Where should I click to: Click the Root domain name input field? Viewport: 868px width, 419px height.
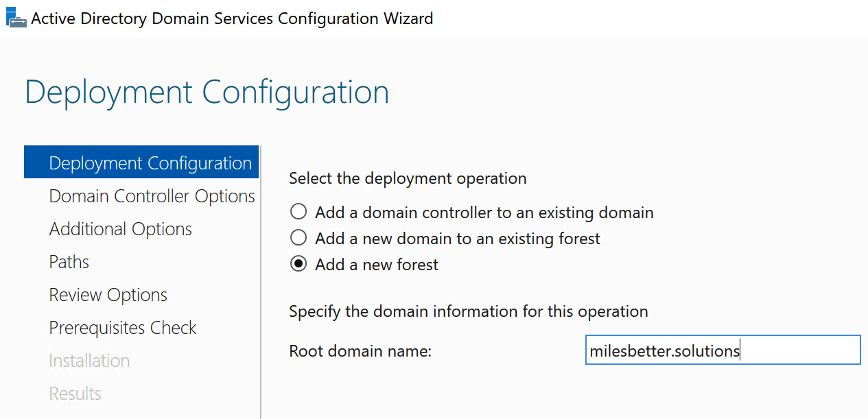click(x=723, y=350)
